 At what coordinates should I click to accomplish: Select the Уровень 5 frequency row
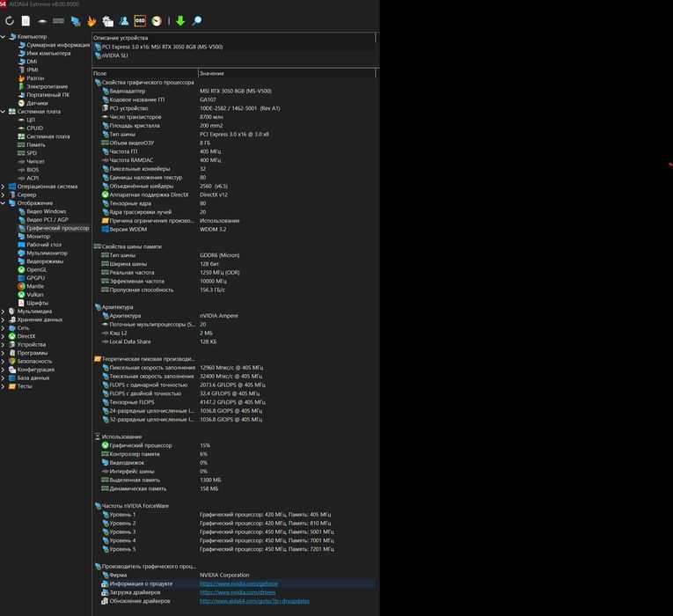pos(233,549)
